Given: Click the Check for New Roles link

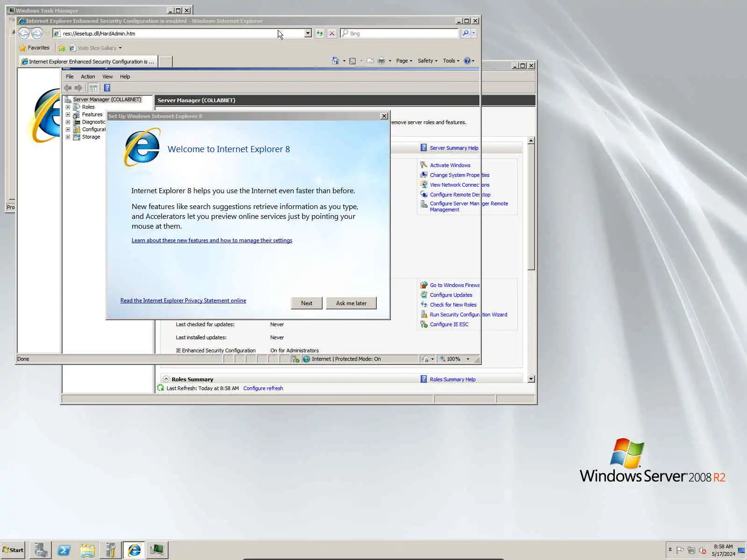Looking at the screenshot, I should point(453,305).
